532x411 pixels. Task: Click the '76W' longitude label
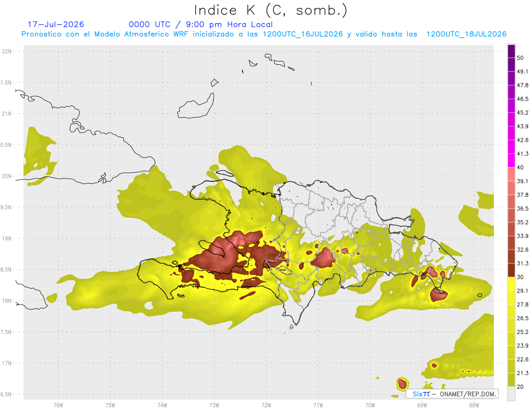point(58,405)
